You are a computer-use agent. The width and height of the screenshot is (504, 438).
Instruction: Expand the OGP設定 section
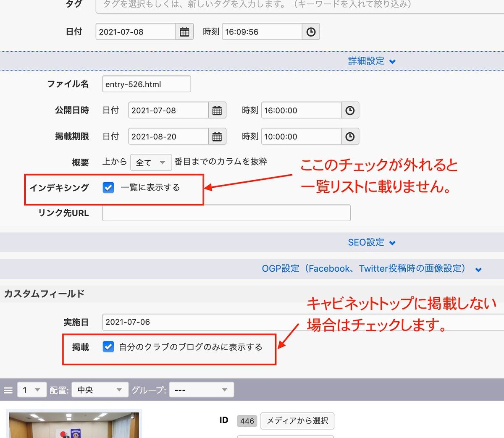click(x=371, y=269)
